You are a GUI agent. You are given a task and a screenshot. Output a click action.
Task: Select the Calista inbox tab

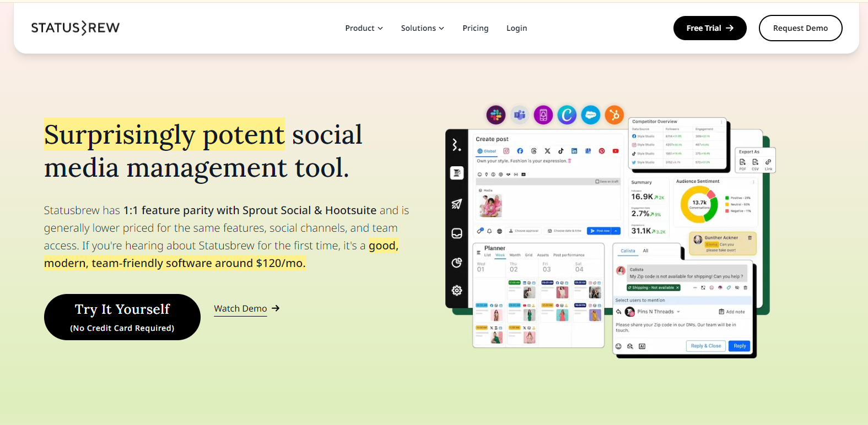tap(628, 251)
